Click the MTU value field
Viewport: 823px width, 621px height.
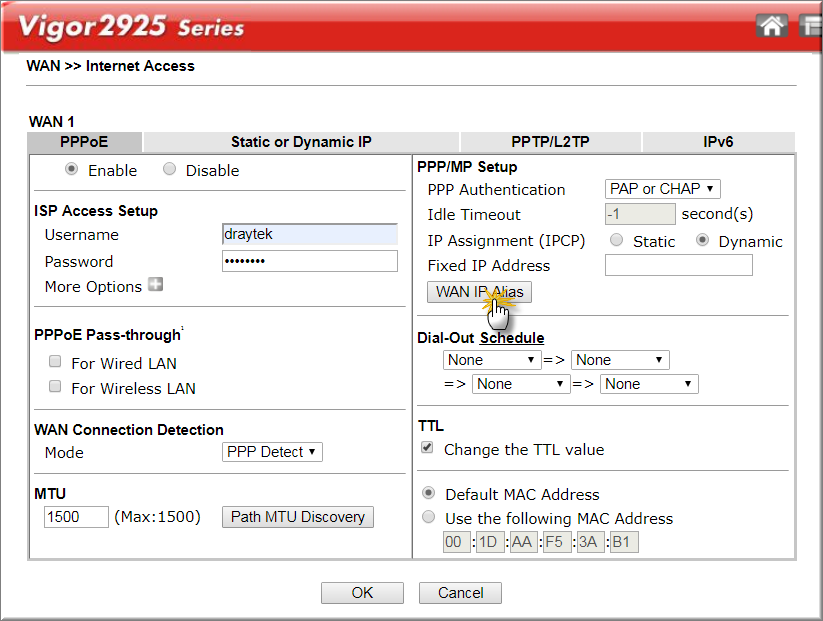76,517
